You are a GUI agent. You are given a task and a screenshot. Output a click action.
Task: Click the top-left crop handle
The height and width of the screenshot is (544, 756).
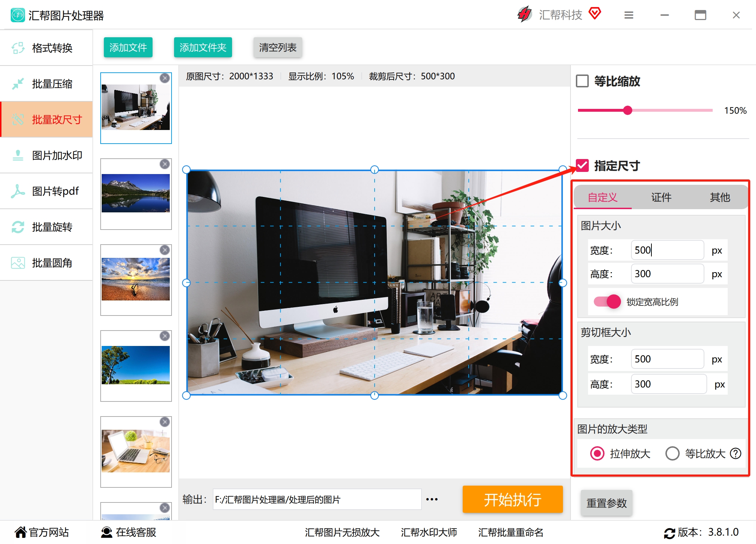(x=186, y=170)
